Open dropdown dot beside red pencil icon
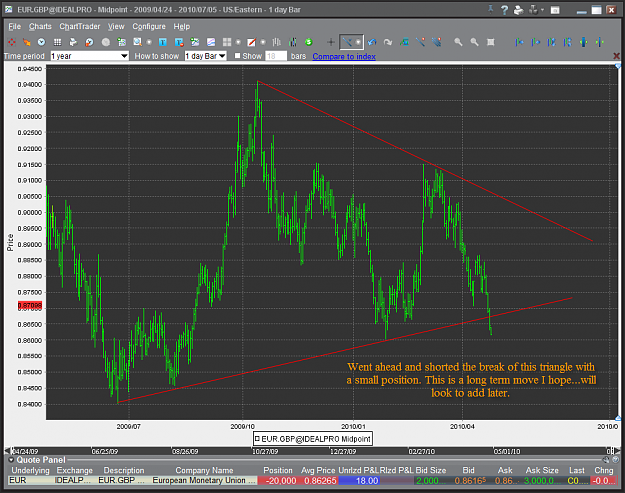Screen dimensions: 625x493 click(263, 42)
